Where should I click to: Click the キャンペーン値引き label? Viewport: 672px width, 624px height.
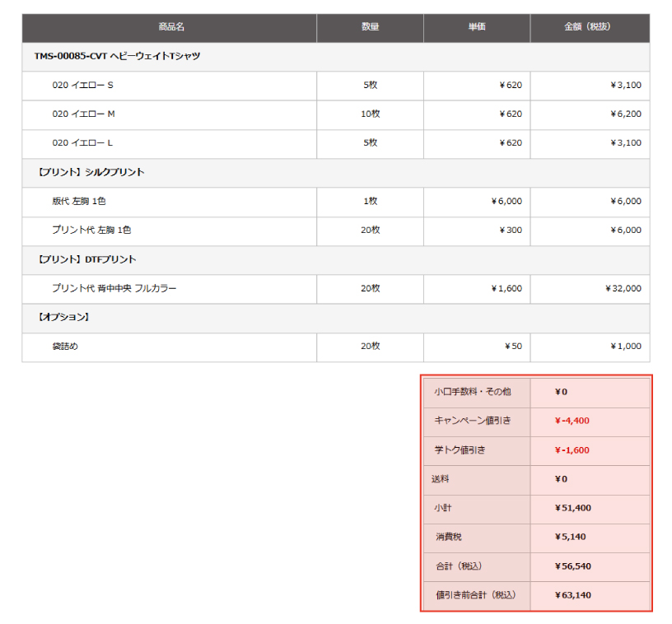coord(472,421)
